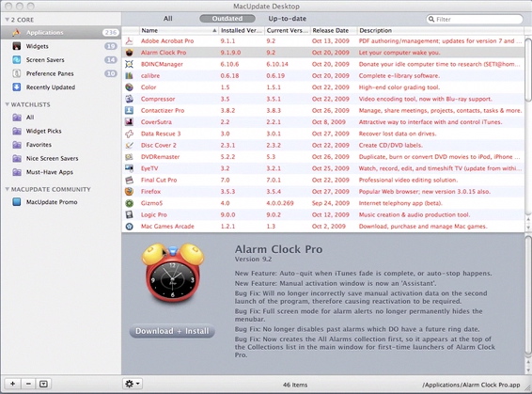
Task: Click the Data Rescue 3 app icon
Action: (x=130, y=134)
